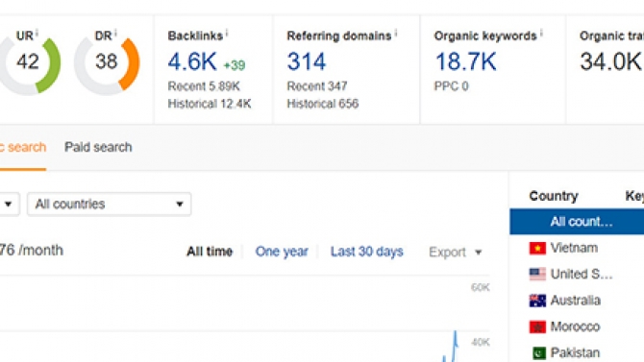
Task: Click the Historical 12.4K backlinks text
Action: pyautogui.click(x=210, y=104)
